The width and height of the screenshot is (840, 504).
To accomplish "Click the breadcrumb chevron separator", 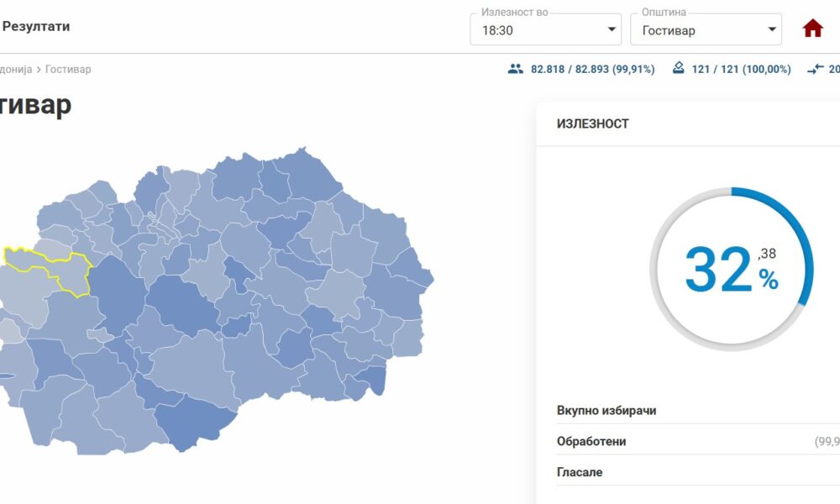I will click(39, 70).
